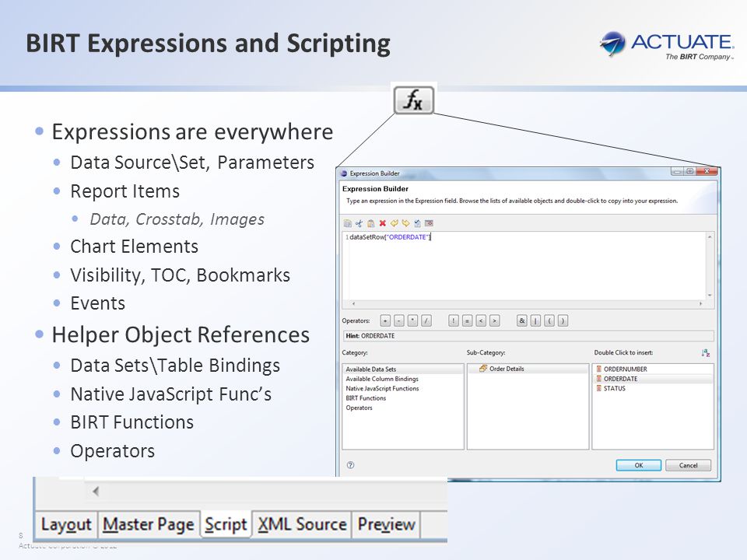Click inside the expression text field

(x=527, y=266)
